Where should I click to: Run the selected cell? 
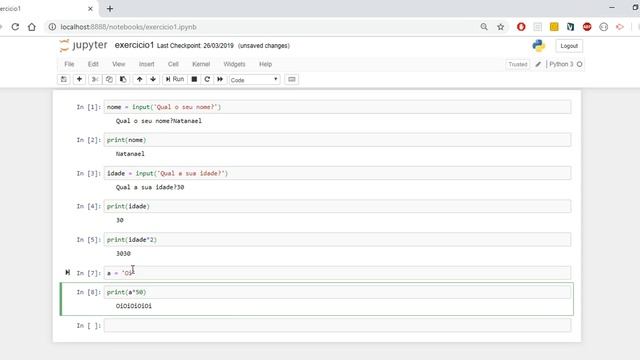pyautogui.click(x=175, y=79)
